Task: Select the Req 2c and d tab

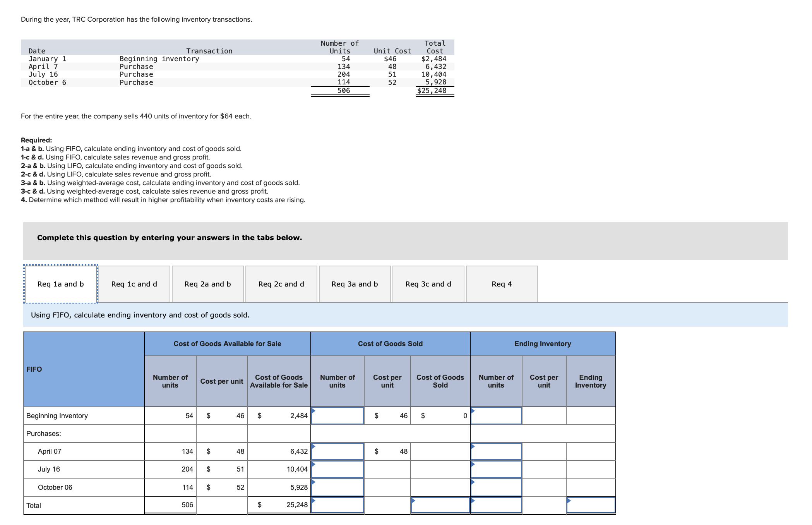Action: coord(281,284)
